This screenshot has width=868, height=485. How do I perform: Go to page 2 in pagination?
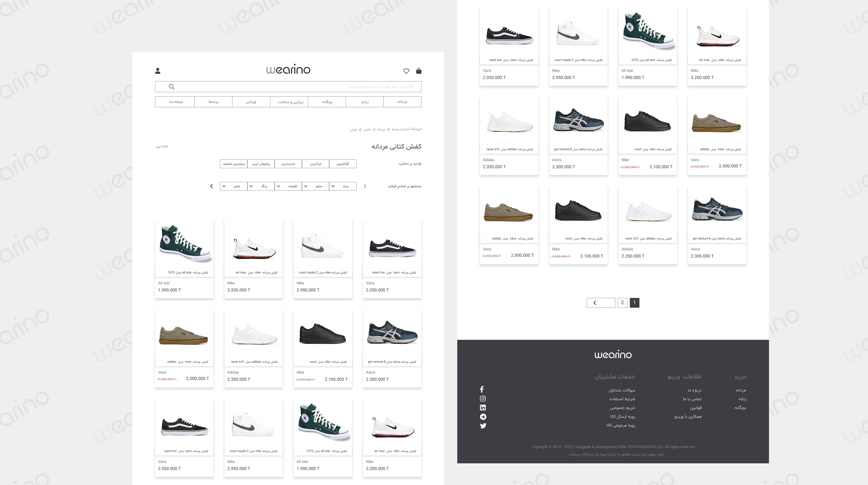[x=622, y=303]
